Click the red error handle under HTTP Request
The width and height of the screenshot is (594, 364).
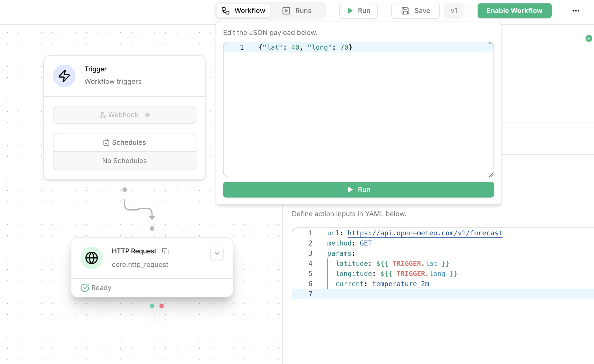tap(161, 306)
